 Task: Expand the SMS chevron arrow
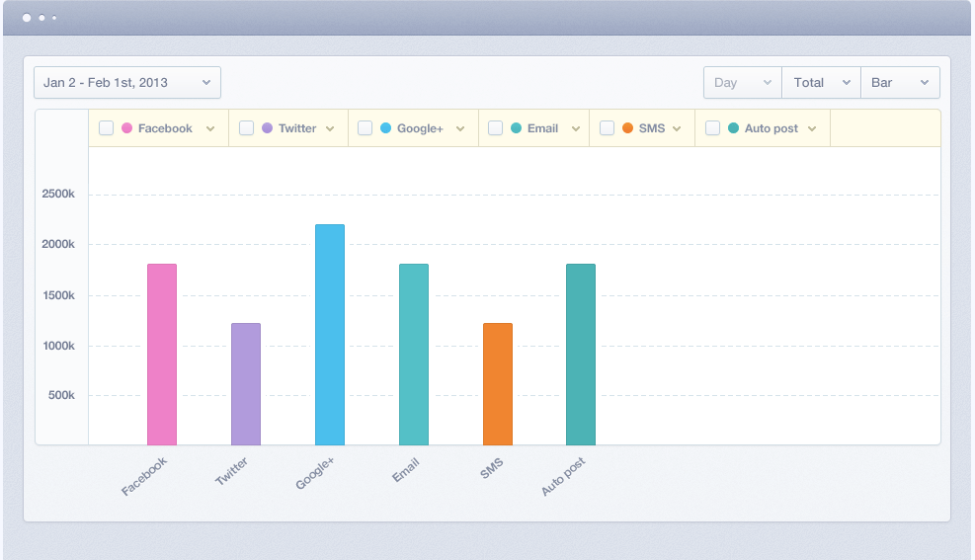point(677,128)
